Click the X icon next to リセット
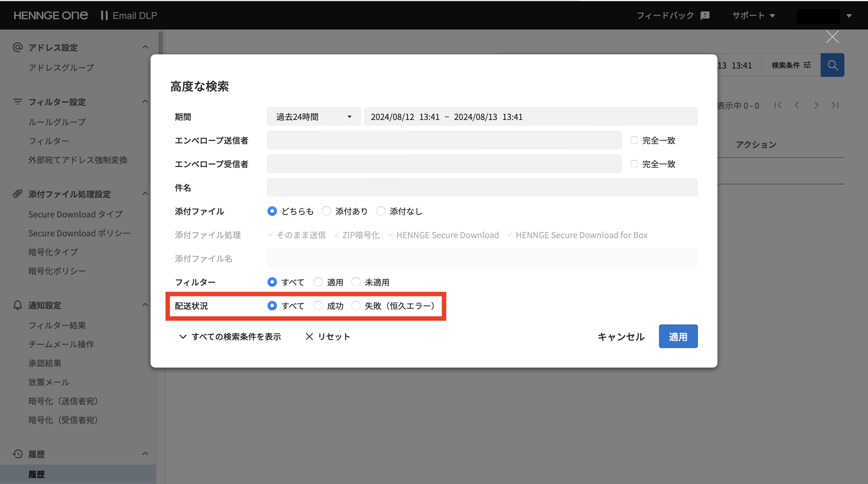Viewport: 868px width, 484px height. pyautogui.click(x=309, y=337)
